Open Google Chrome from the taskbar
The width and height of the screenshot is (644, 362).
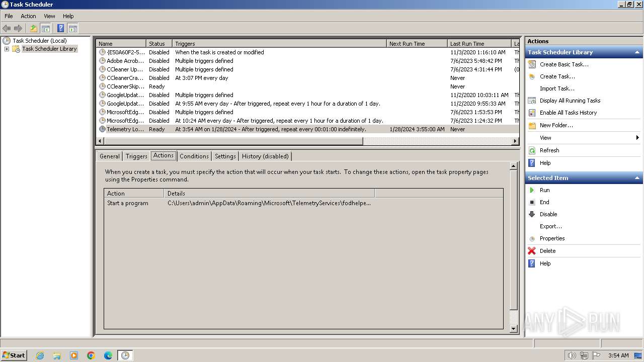(x=91, y=355)
